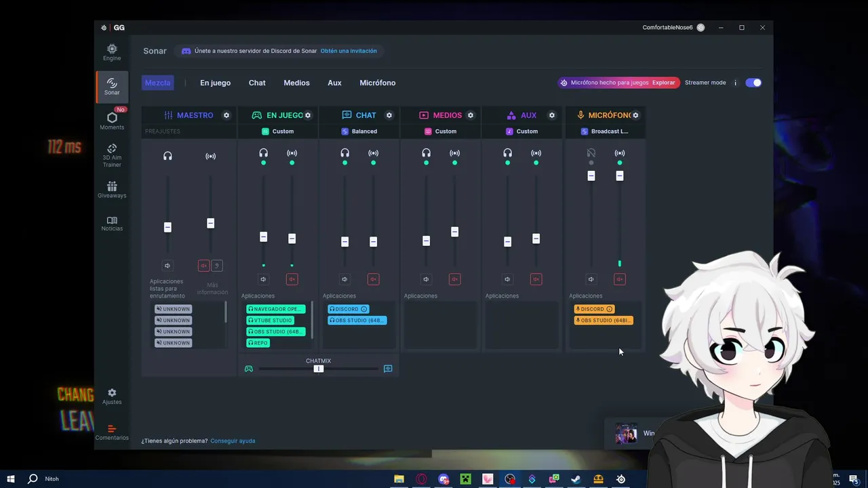Click the Maestro headphones output icon

tap(167, 156)
